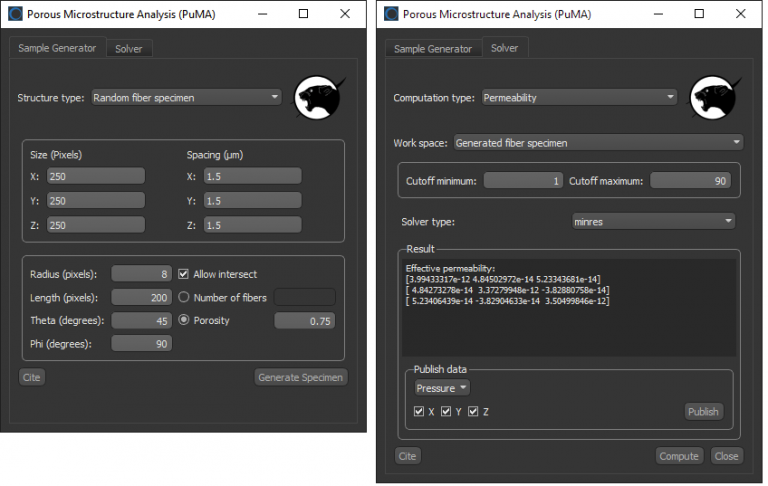The width and height of the screenshot is (768, 486).
Task: Click the app icon in right window title bar
Action: (x=391, y=14)
